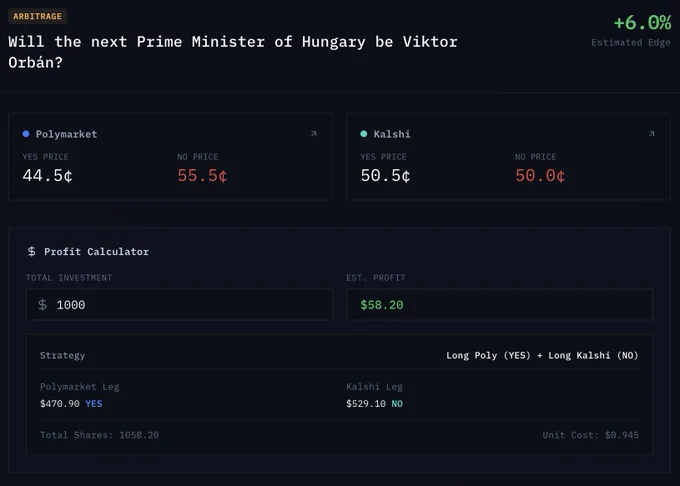Click the blue YES label in Polymarket Leg

pos(94,404)
